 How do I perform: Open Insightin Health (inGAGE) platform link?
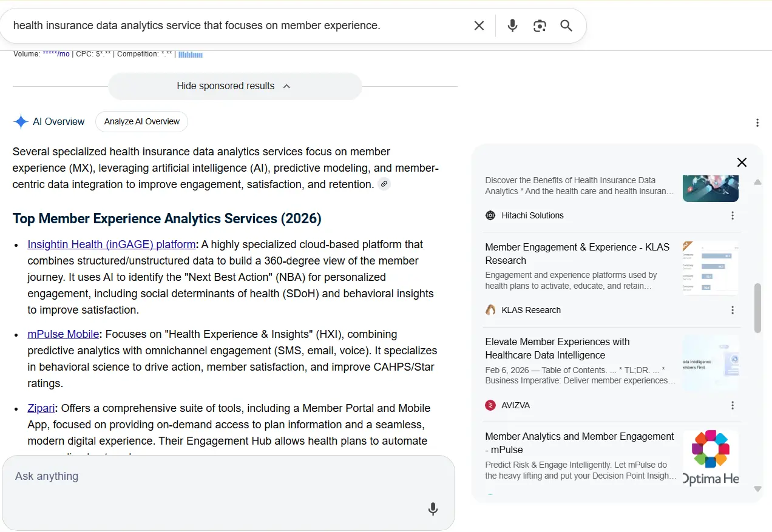[112, 244]
